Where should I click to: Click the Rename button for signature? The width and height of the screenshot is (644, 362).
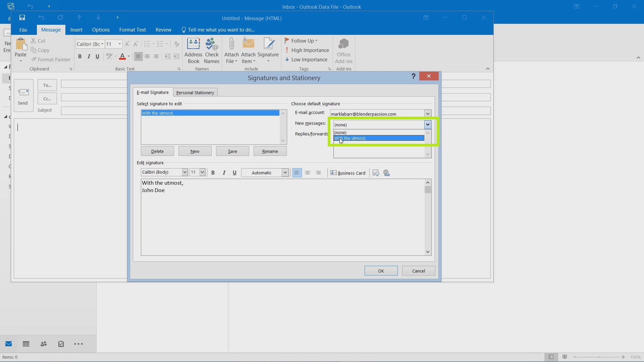tap(270, 151)
